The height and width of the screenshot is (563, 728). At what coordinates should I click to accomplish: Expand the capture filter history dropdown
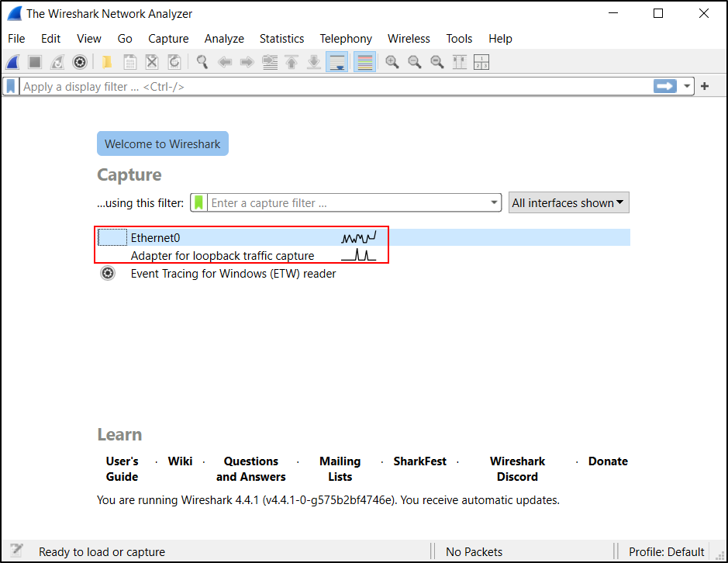(494, 202)
